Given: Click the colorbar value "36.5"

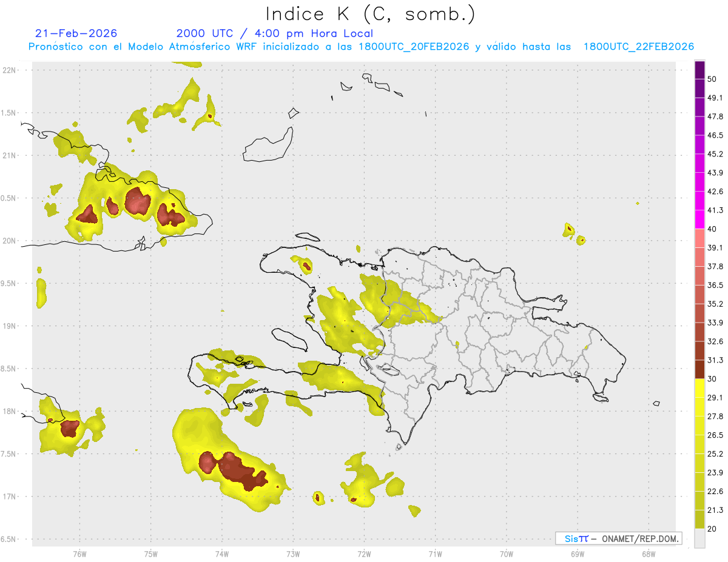Looking at the screenshot, I should click(x=715, y=285).
